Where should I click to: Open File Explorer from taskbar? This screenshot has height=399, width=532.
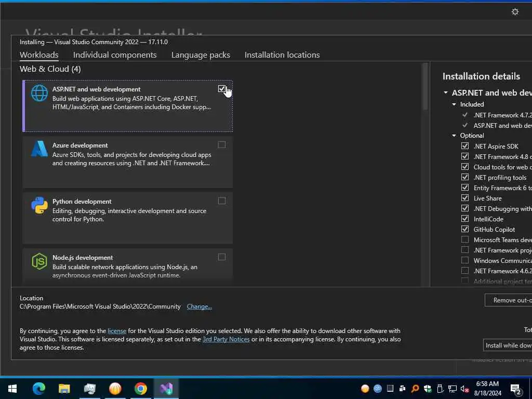click(x=64, y=388)
